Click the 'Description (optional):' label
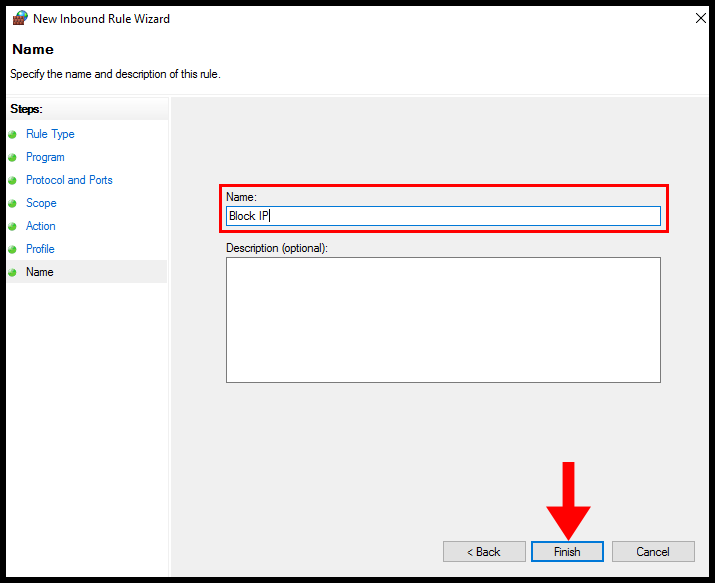715x583 pixels. coord(277,248)
